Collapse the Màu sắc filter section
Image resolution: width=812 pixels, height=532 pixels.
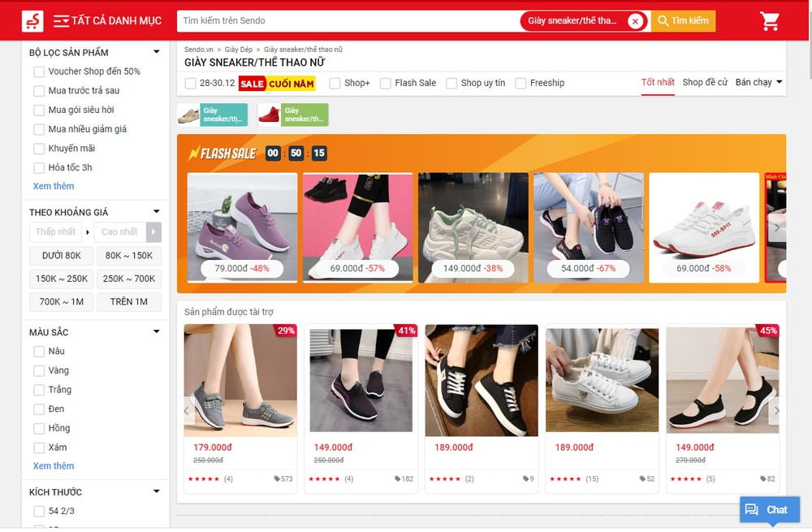158,331
